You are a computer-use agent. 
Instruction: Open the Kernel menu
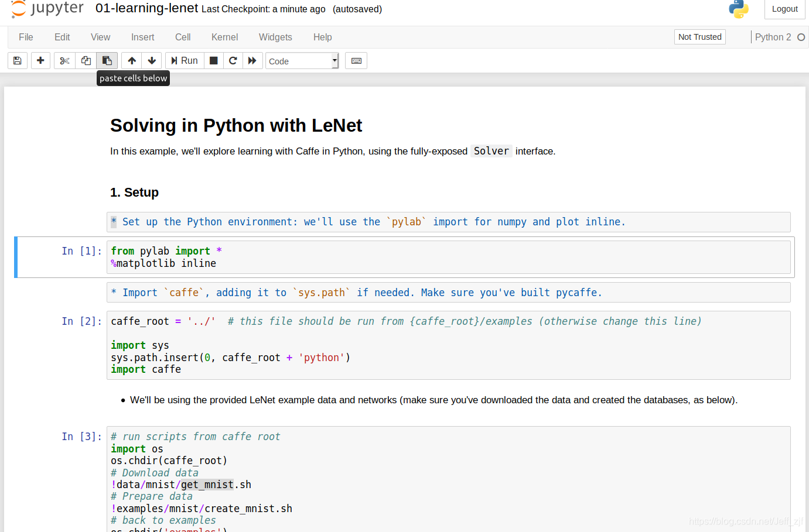click(x=225, y=37)
